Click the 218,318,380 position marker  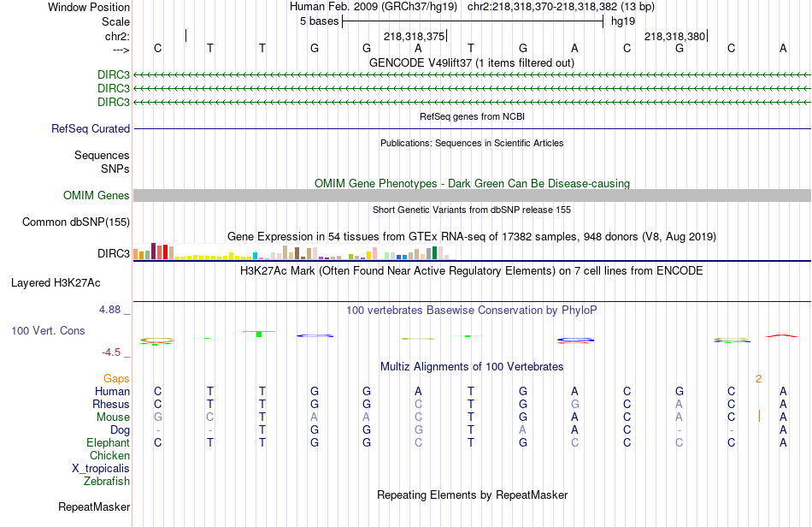click(675, 36)
